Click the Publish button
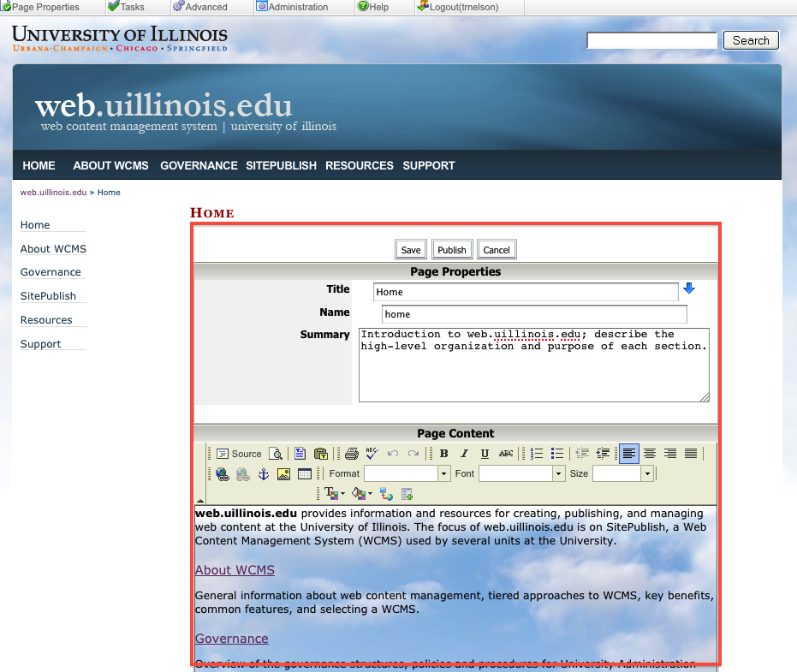This screenshot has height=672, width=797. [452, 250]
